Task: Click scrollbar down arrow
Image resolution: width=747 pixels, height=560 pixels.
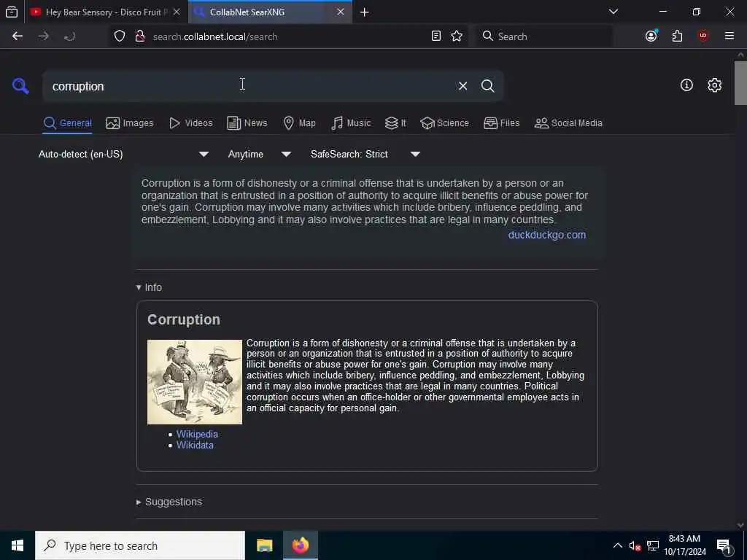Action: point(740,525)
